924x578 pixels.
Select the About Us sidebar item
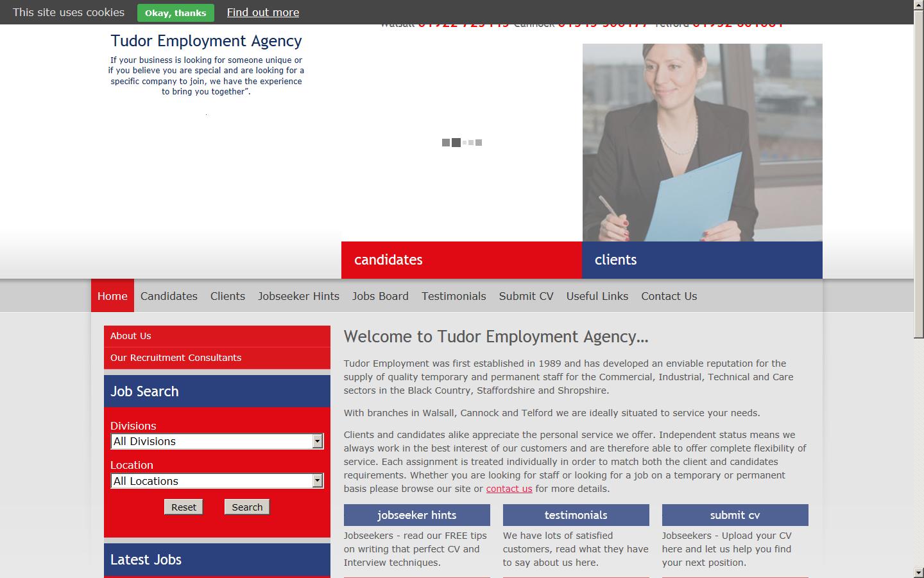(x=130, y=336)
